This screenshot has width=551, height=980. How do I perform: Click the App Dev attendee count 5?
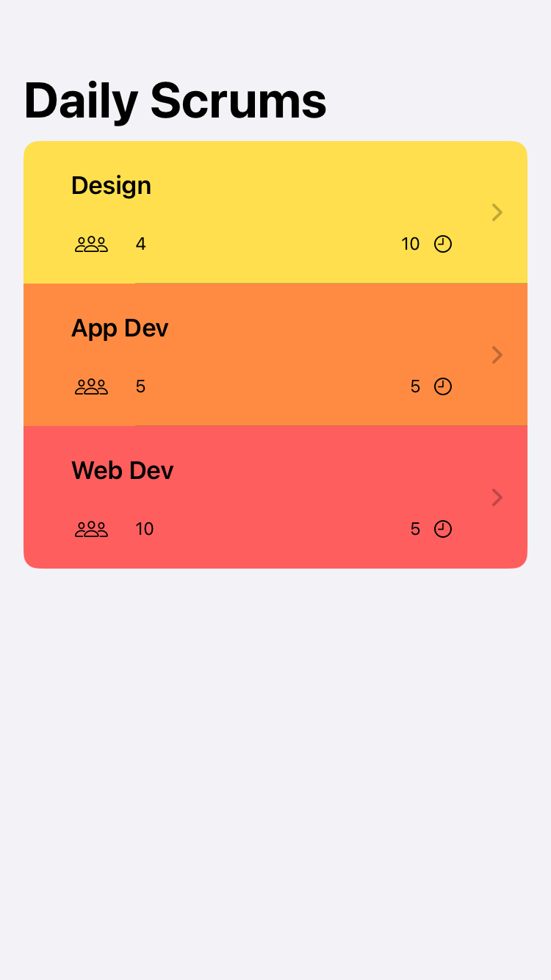(x=140, y=386)
